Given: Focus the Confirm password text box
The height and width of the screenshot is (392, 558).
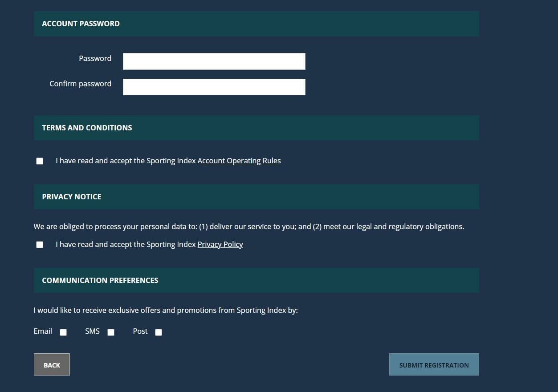Looking at the screenshot, I should coord(214,87).
